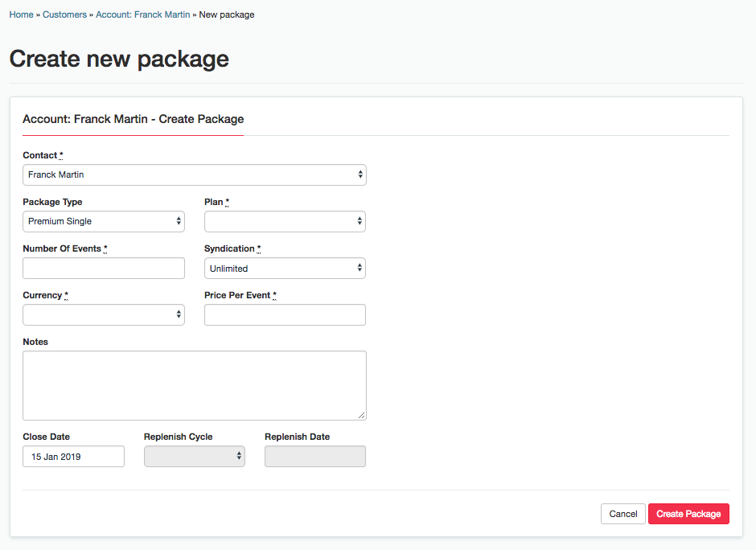The image size is (756, 550).
Task: Click the Create Package button
Action: [688, 514]
